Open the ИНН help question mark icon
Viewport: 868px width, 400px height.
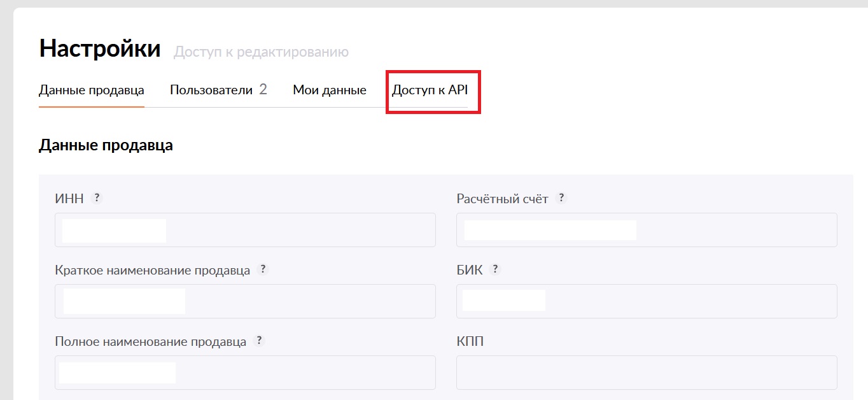coord(97,197)
